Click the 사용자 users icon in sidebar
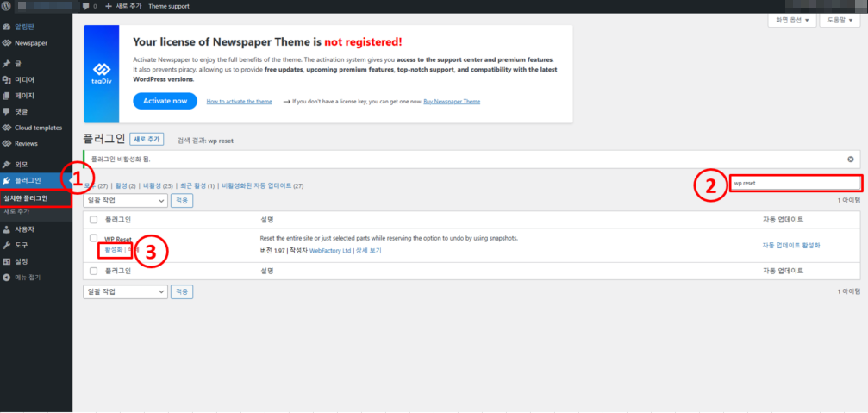The height and width of the screenshot is (413, 868). click(x=7, y=229)
